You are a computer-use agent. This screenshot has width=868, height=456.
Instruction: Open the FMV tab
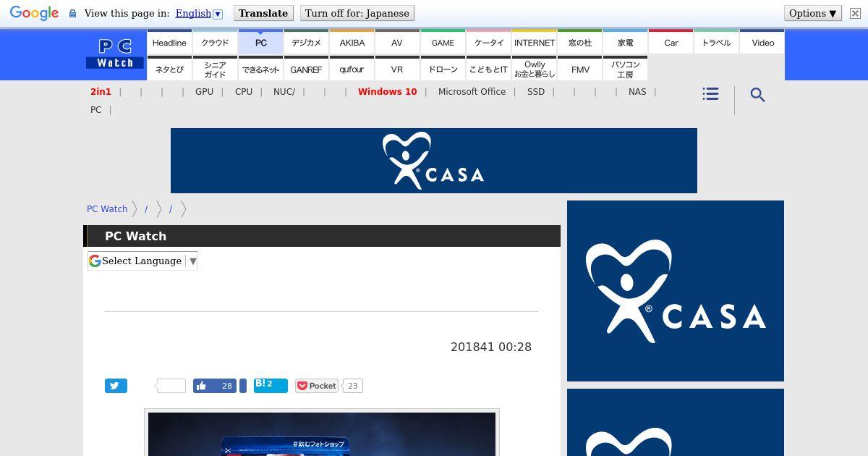(579, 69)
